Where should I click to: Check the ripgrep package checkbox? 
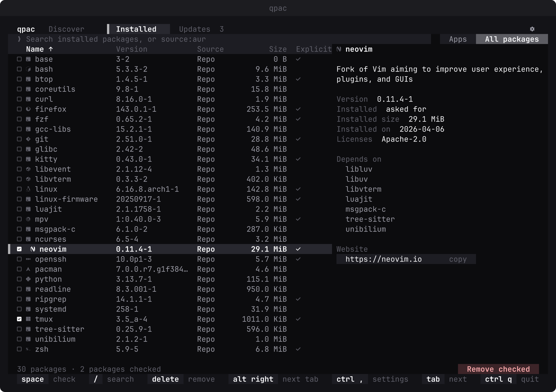click(19, 299)
